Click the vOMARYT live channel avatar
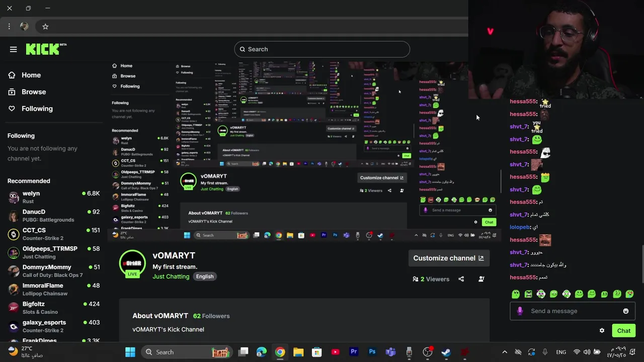 coord(132,263)
